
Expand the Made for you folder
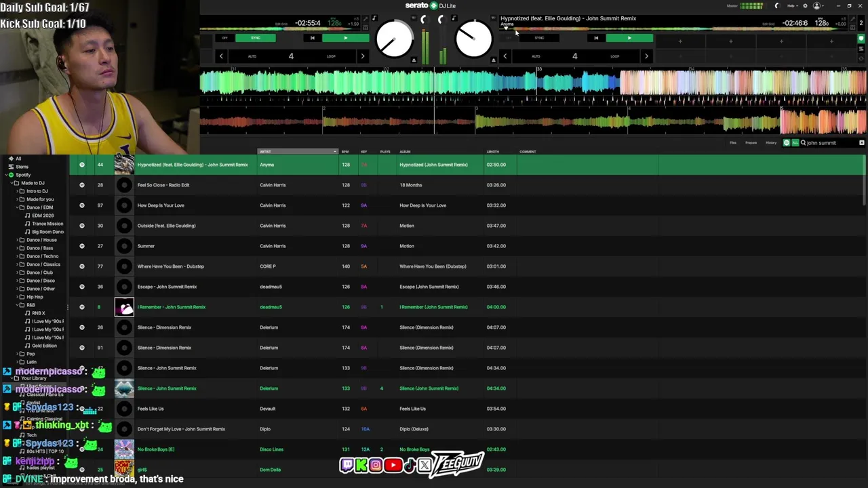pos(18,199)
